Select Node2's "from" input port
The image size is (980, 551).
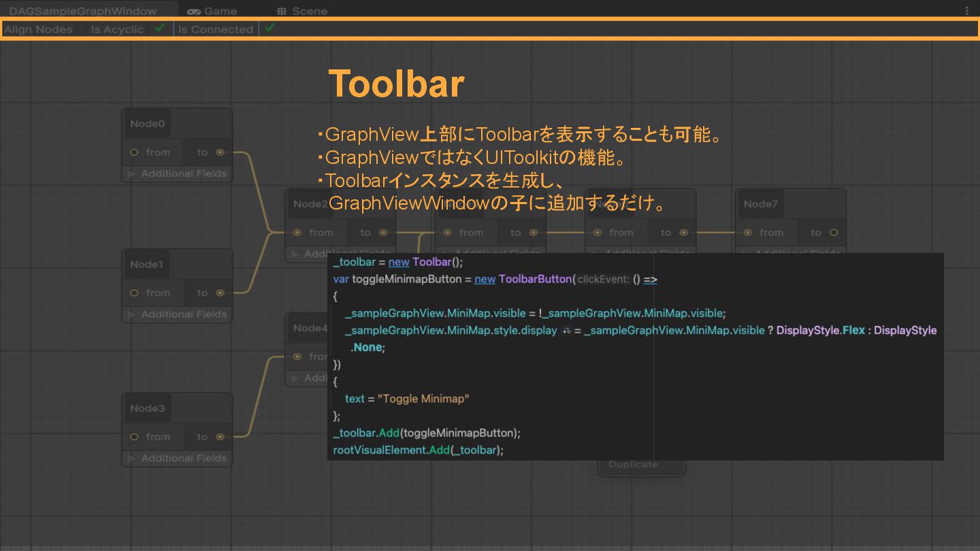point(297,233)
